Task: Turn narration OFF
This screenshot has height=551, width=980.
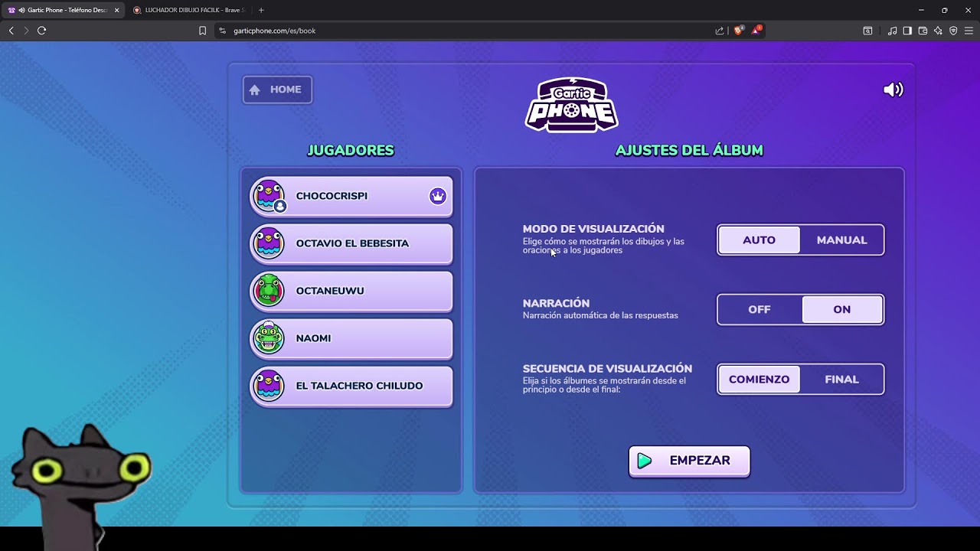Action: (x=759, y=309)
